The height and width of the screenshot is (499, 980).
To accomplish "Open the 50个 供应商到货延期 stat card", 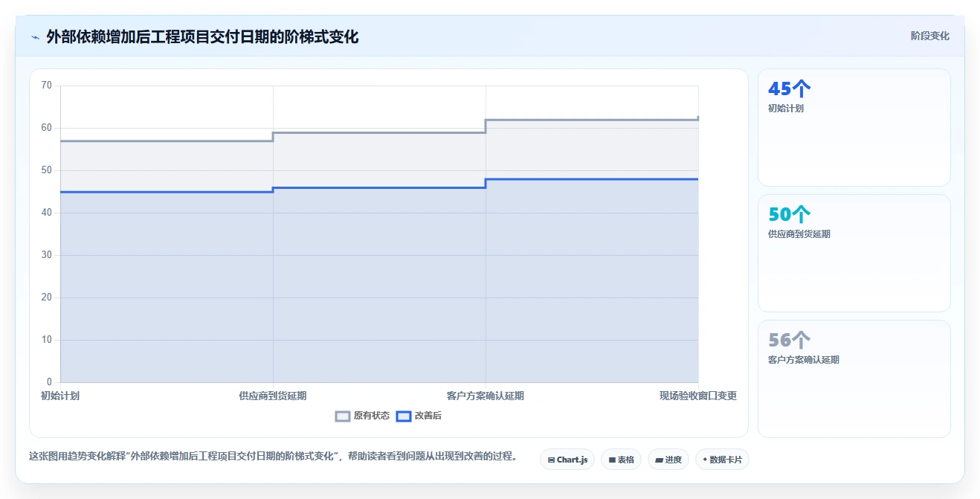I will [x=854, y=253].
